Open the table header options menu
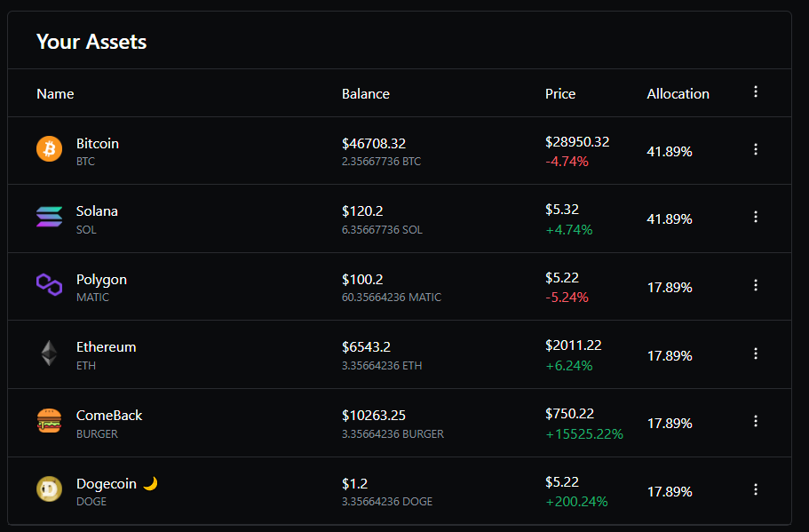809x532 pixels. pyautogui.click(x=756, y=91)
